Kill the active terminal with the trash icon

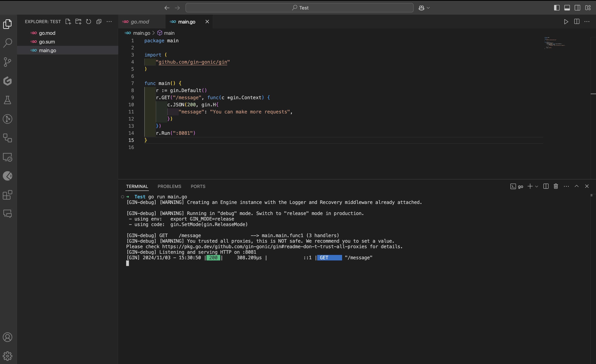[x=556, y=186]
